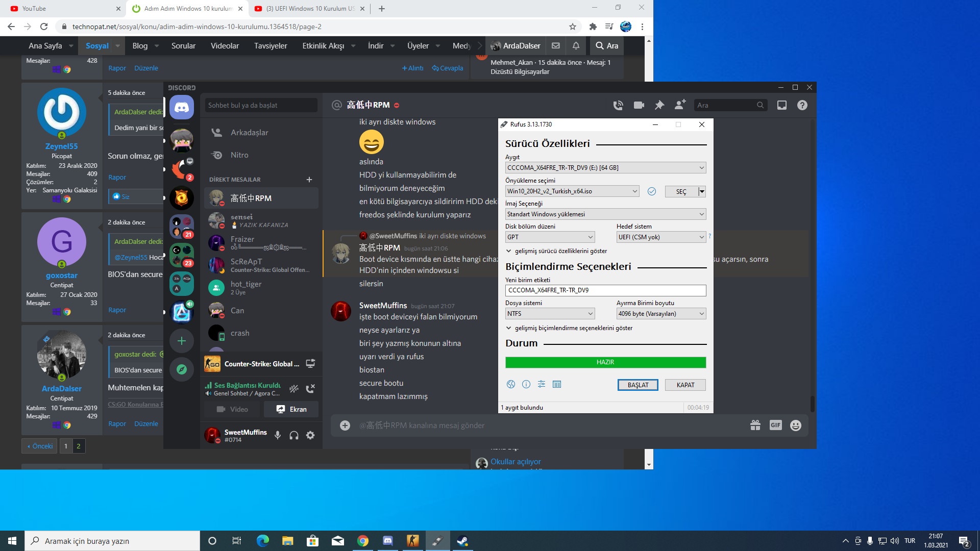
Task: Open Aygıt device dropdown in Rufus
Action: point(605,168)
